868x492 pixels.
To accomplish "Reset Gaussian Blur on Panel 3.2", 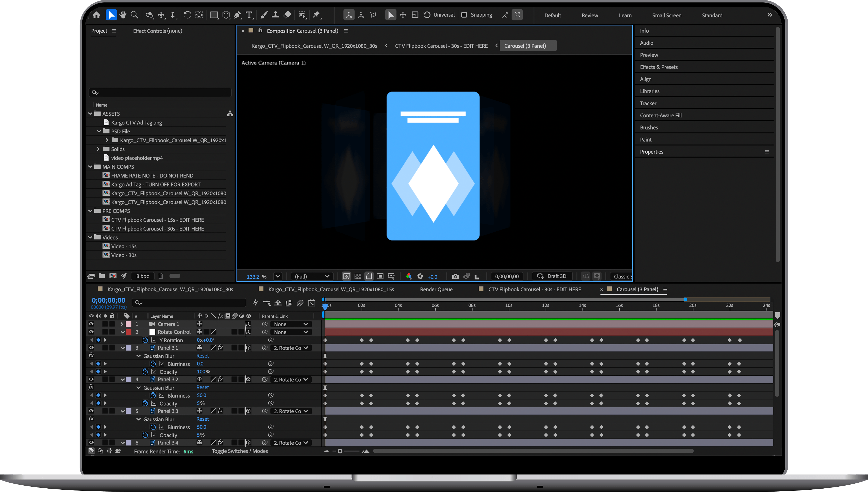I will point(202,387).
